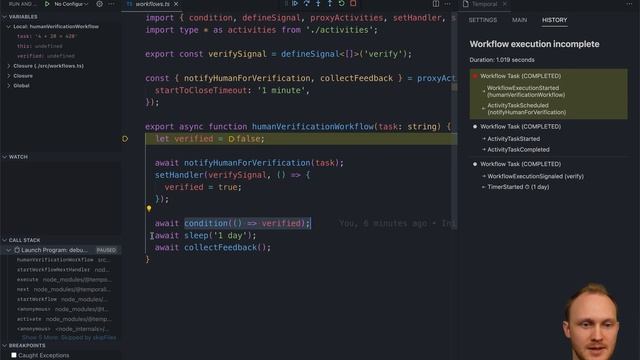Image resolution: width=640 pixels, height=360 pixels.
Task: Continue debugging from the debug toolbar
Action: (x=295, y=3)
